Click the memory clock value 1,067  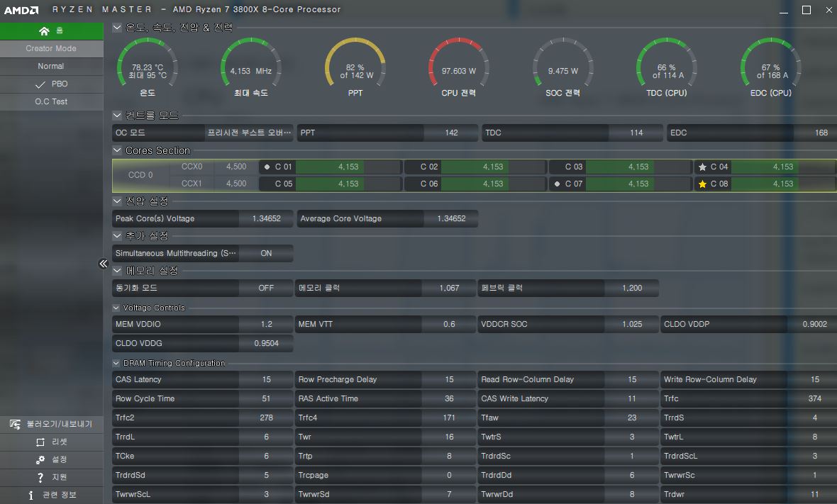449,288
